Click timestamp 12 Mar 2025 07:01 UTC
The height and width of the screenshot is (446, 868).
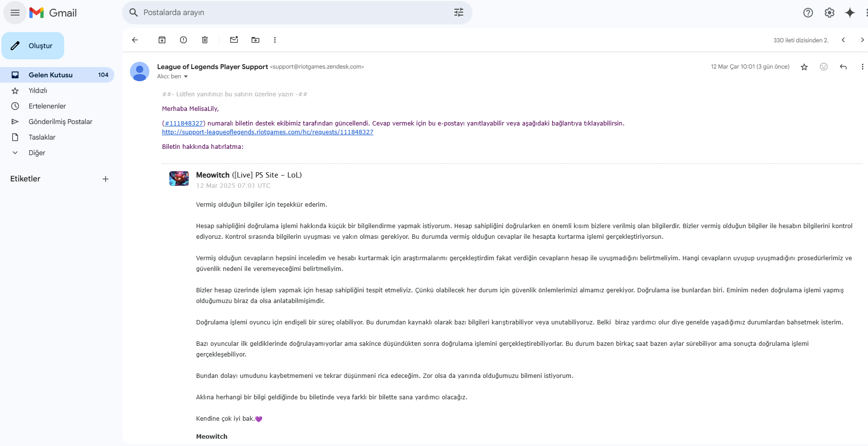point(233,186)
